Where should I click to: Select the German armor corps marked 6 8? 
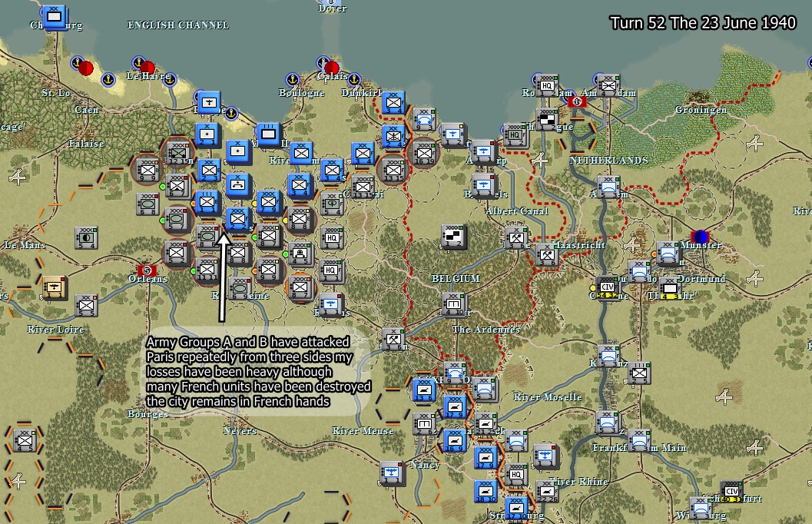[x=148, y=204]
